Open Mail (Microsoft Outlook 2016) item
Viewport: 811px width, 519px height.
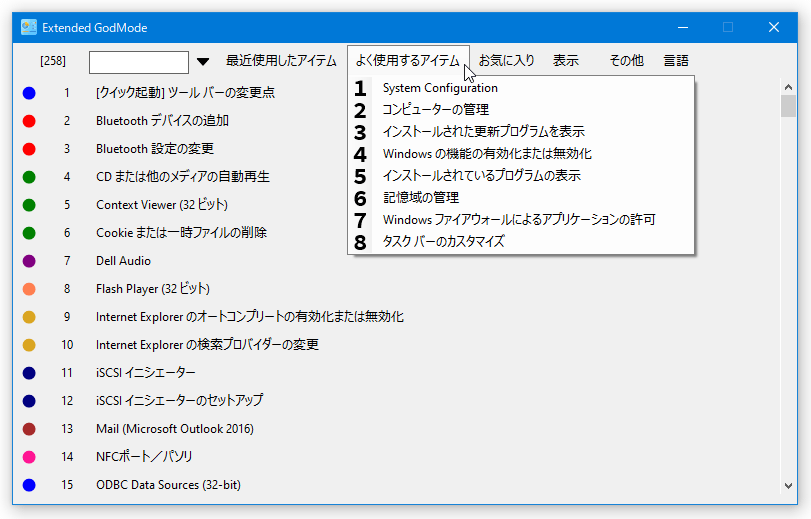pyautogui.click(x=175, y=428)
